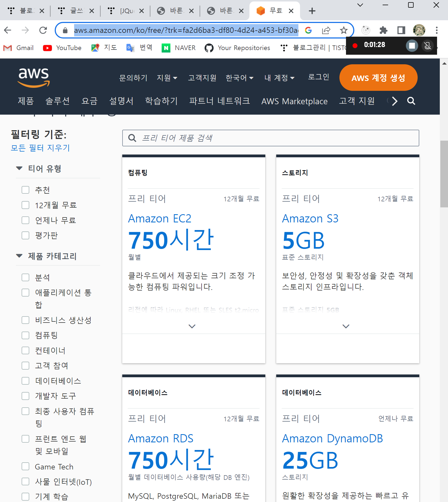Image resolution: width=448 pixels, height=502 pixels.
Task: Focus the 프리 티어 제품 검색 field
Action: pos(270,138)
